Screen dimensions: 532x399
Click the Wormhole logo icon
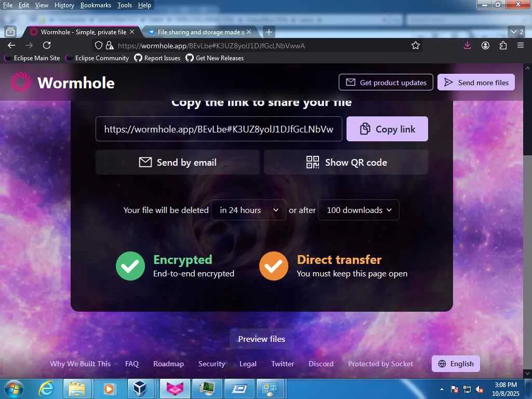pyautogui.click(x=21, y=82)
